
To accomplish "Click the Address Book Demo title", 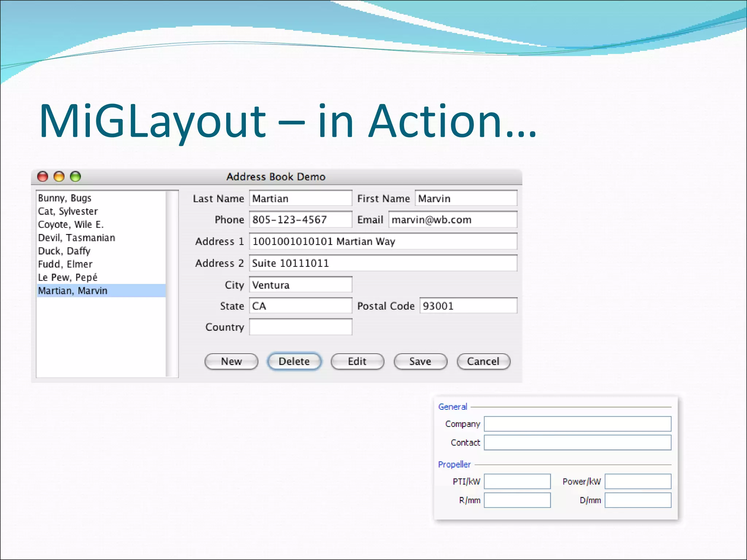I will tap(276, 177).
